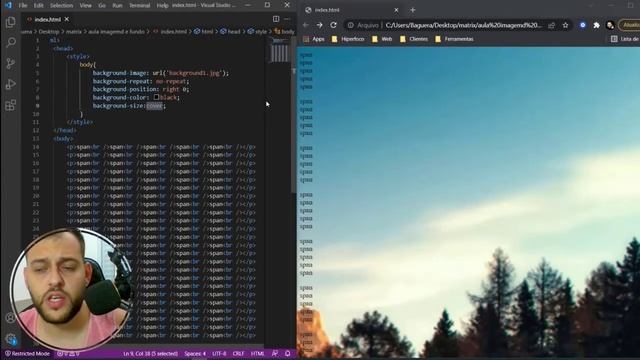Click the Restricted Mode status bar item
The height and width of the screenshot is (360, 640).
pos(27,353)
